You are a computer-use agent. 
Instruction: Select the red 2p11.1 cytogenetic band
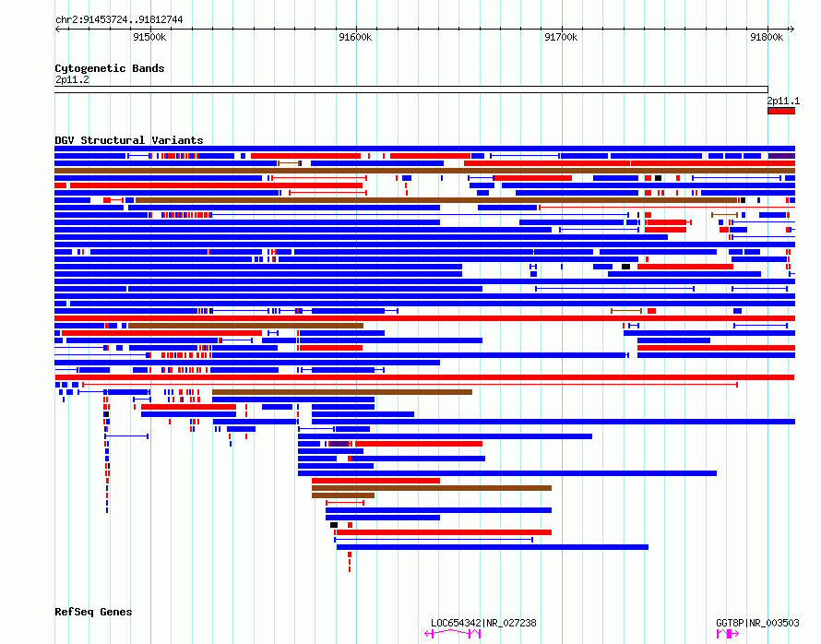[781, 111]
